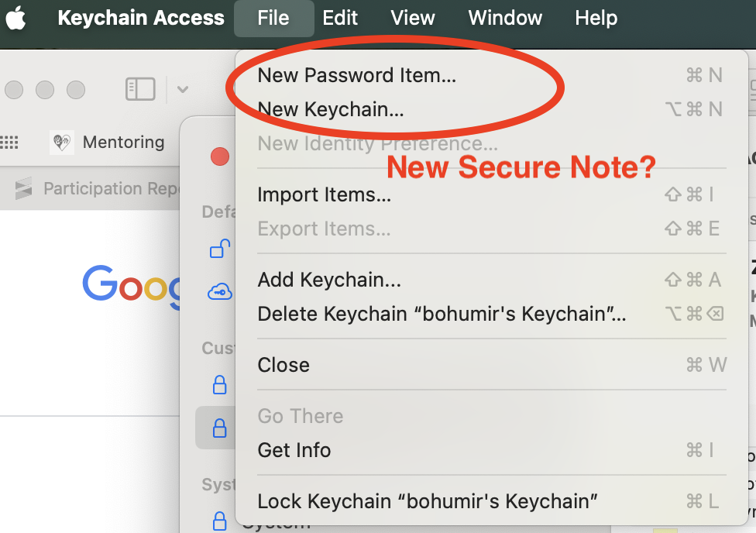The width and height of the screenshot is (756, 533).
Task: Open the Window menu
Action: click(505, 18)
